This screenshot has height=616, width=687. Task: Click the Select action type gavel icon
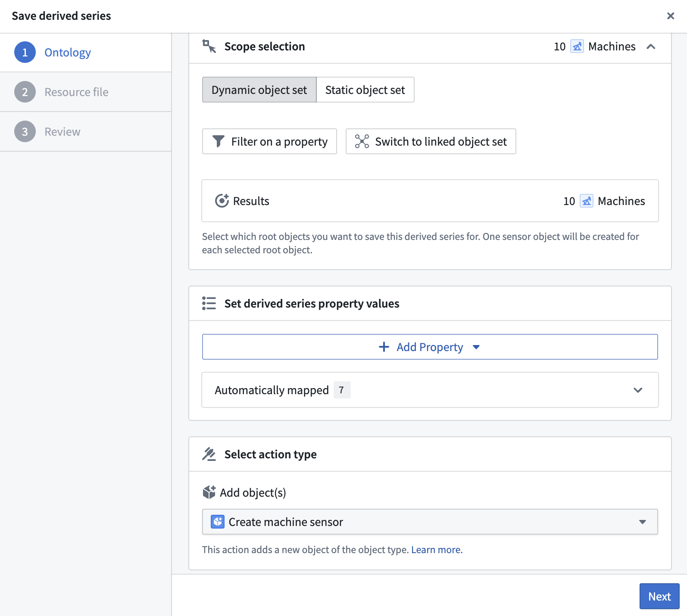point(209,454)
